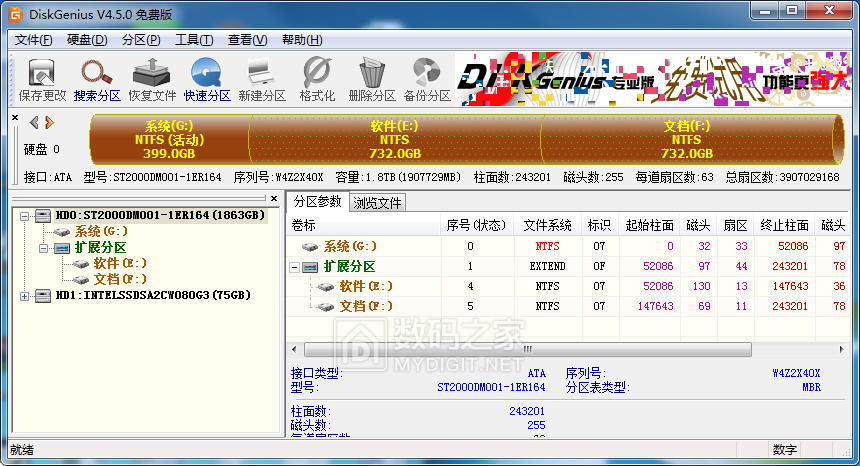Select the 软件(E:) partition on disk bar

tap(394, 140)
